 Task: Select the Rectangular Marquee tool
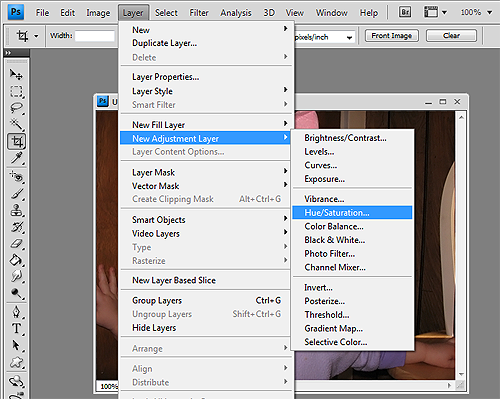tap(16, 91)
